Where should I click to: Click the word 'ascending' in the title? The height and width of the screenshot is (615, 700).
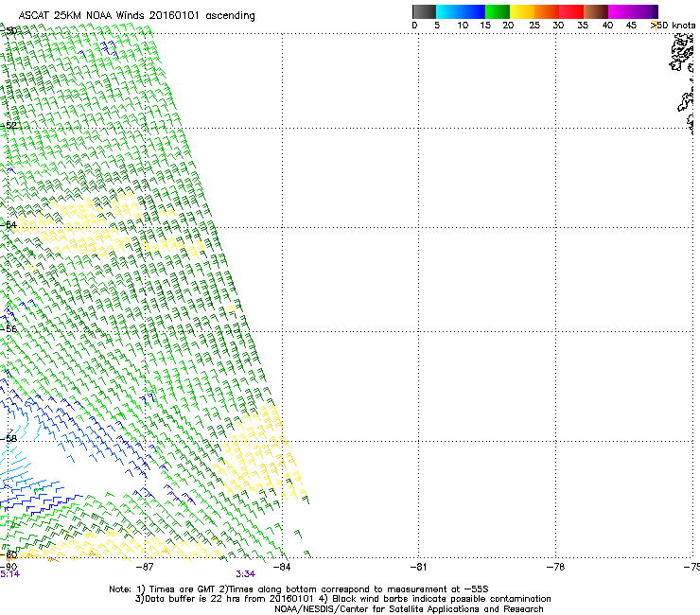coord(230,16)
